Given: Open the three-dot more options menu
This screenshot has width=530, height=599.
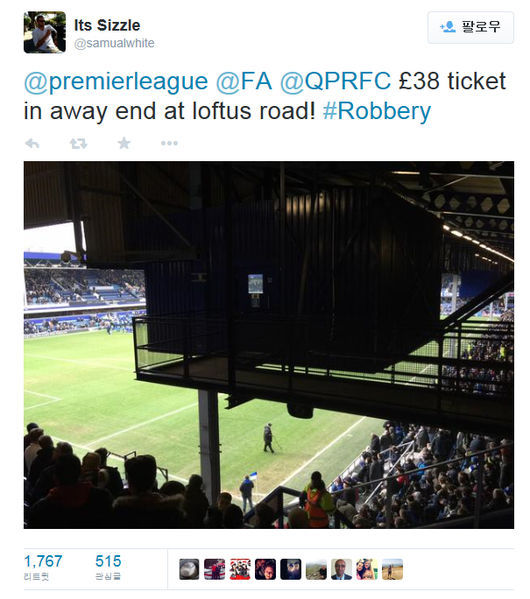Looking at the screenshot, I should tap(169, 143).
